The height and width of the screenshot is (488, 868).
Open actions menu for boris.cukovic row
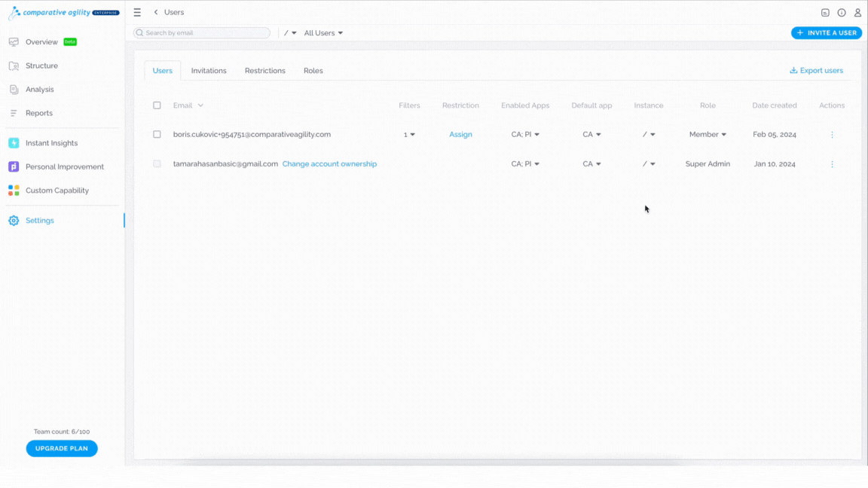tap(832, 135)
